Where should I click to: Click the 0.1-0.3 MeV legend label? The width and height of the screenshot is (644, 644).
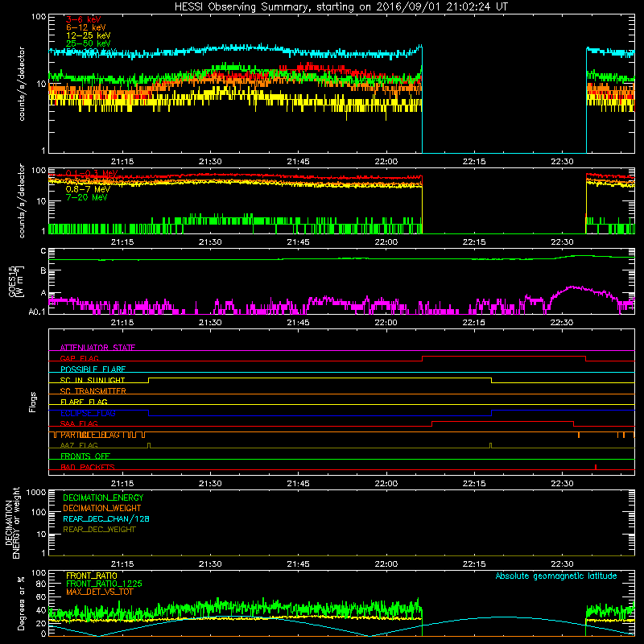[92, 173]
